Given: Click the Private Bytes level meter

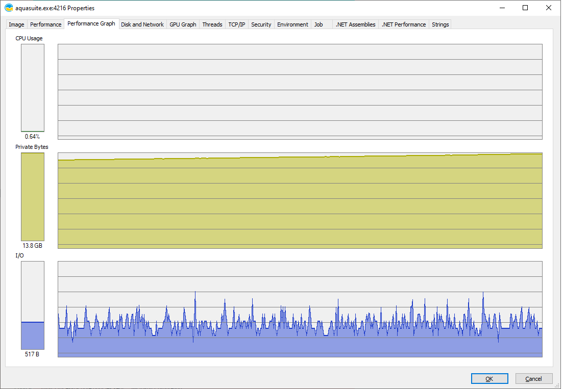Looking at the screenshot, I should point(33,197).
